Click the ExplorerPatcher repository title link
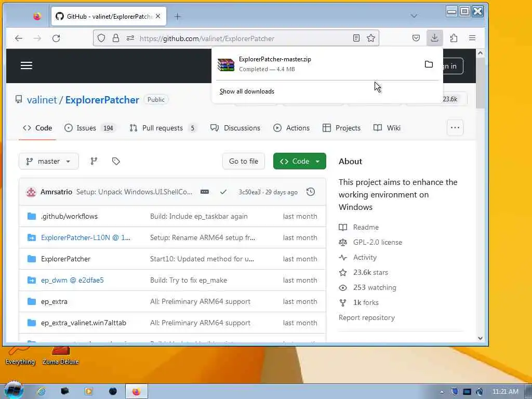This screenshot has height=399, width=532. [x=102, y=100]
